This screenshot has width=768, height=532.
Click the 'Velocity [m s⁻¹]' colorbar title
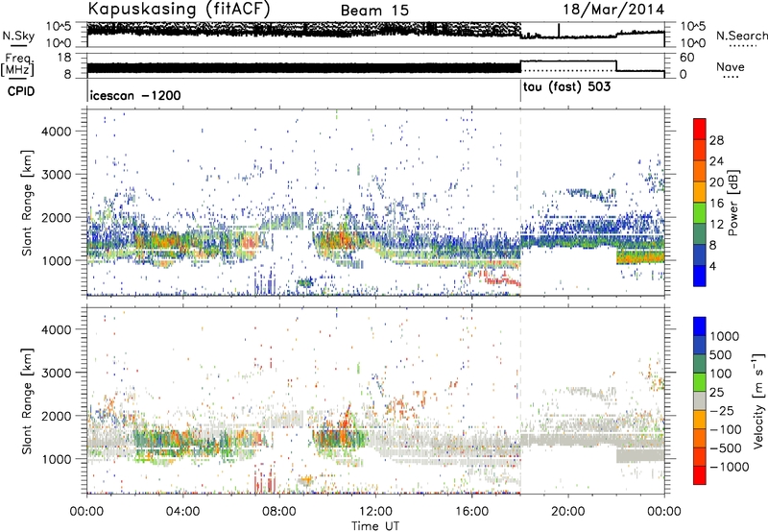(x=758, y=400)
